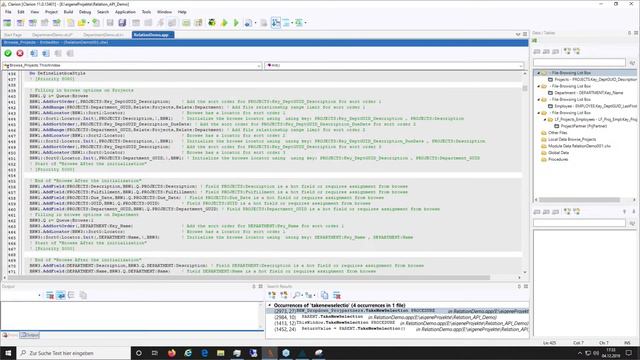Toggle the highlighted word wrap icon in Output pane
This screenshot has height=360, width=640.
61,295
